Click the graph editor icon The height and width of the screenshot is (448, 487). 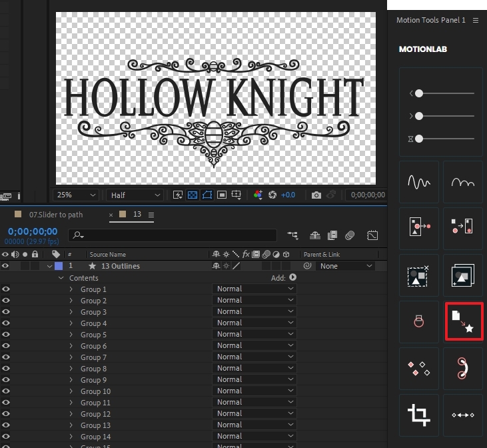372,235
